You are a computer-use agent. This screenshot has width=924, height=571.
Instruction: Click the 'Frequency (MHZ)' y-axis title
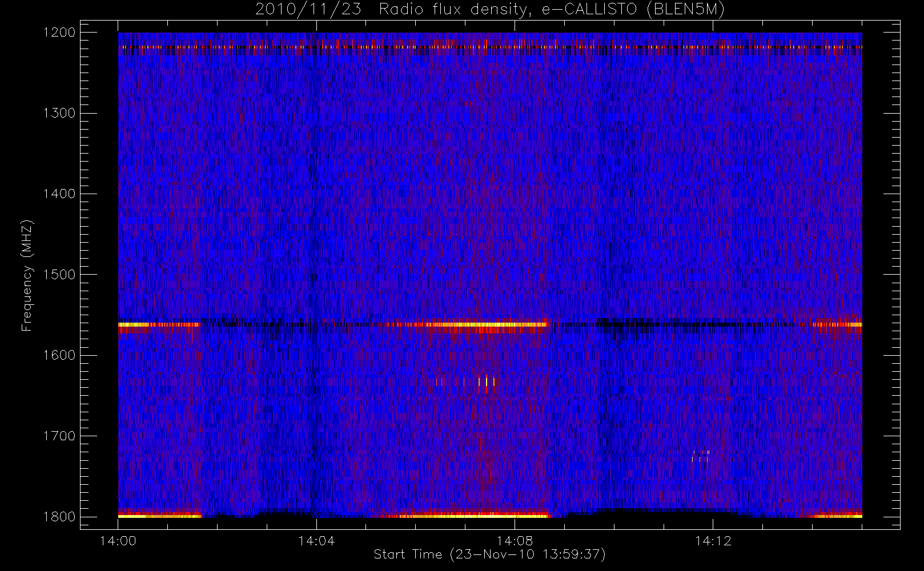(27, 275)
